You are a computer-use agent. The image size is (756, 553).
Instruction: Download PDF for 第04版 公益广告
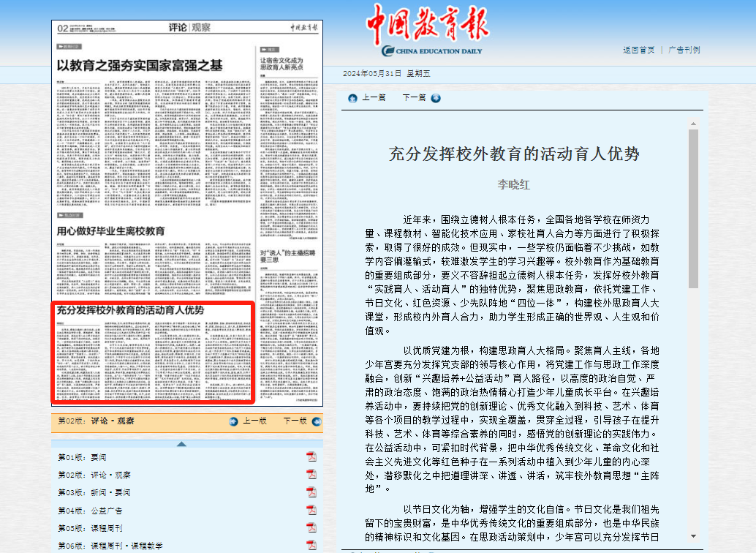point(311,511)
